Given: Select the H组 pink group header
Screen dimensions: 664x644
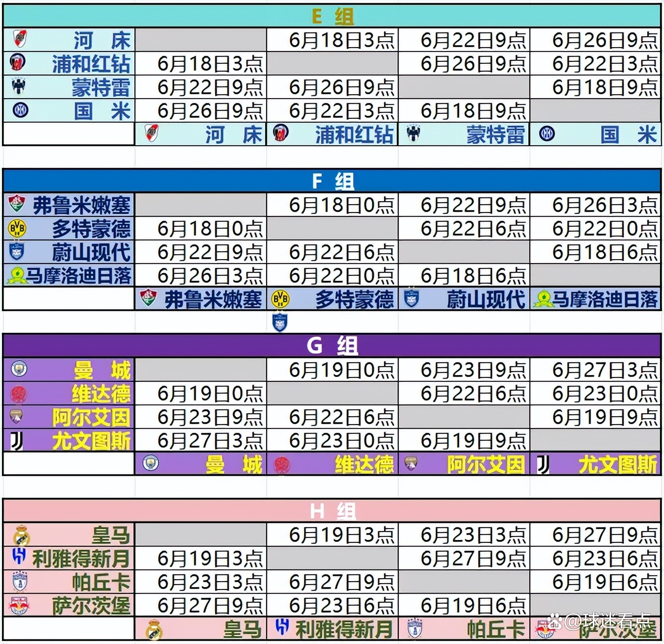Looking at the screenshot, I should pyautogui.click(x=332, y=511).
